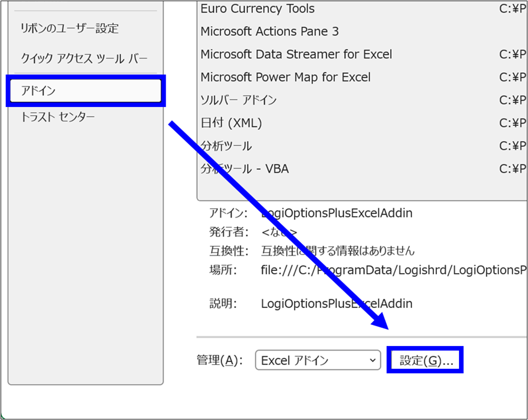Click the 説明 LogiOptionsPlusExcelAddin description text
This screenshot has height=420, width=528.
tap(336, 303)
